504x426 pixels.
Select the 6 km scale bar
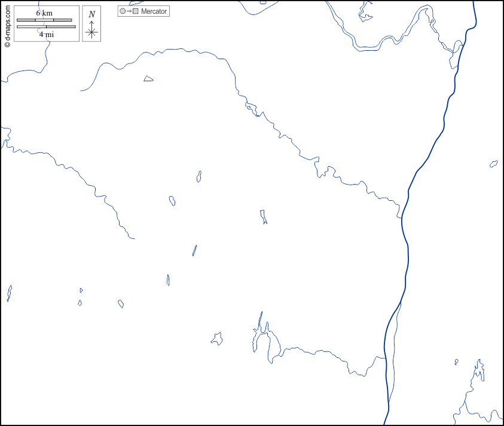[44, 20]
